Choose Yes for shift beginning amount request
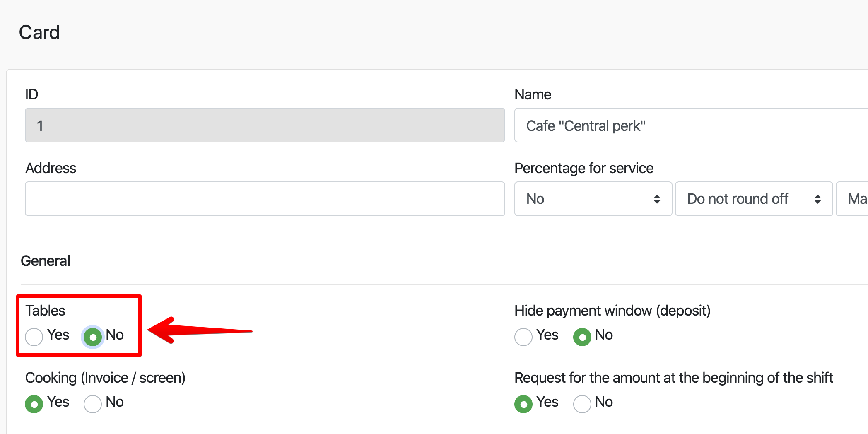This screenshot has width=868, height=434. pos(523,404)
